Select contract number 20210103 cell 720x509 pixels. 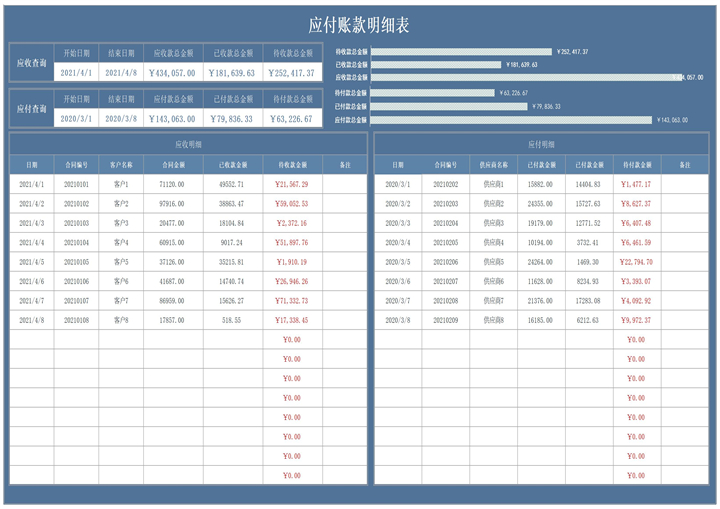pos(77,223)
